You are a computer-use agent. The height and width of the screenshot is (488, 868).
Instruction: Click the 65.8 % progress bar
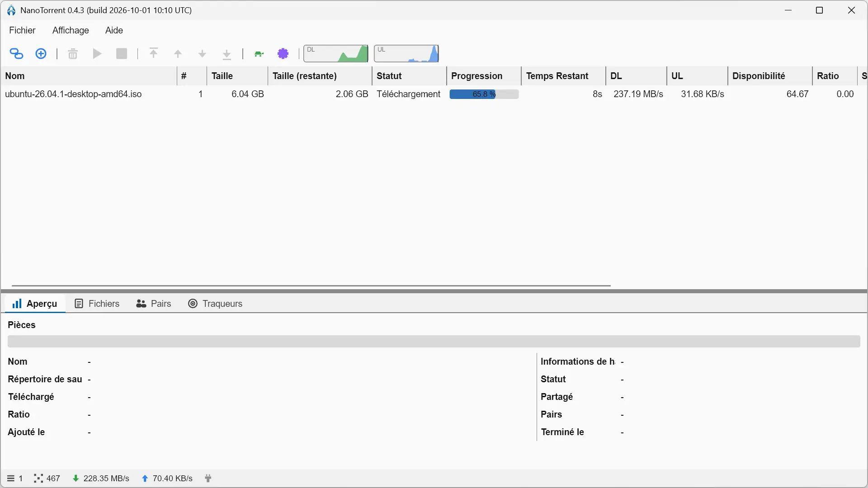pos(484,94)
